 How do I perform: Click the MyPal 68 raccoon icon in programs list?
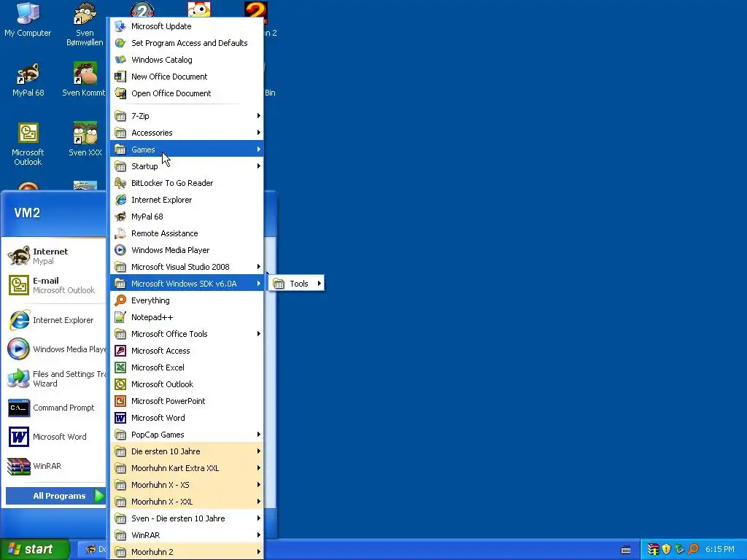(120, 217)
